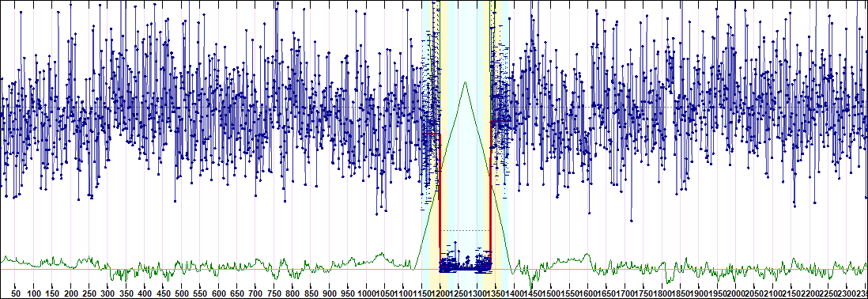Click the dashed gray line inside the dip
The image size is (868, 299).
[x=465, y=230]
